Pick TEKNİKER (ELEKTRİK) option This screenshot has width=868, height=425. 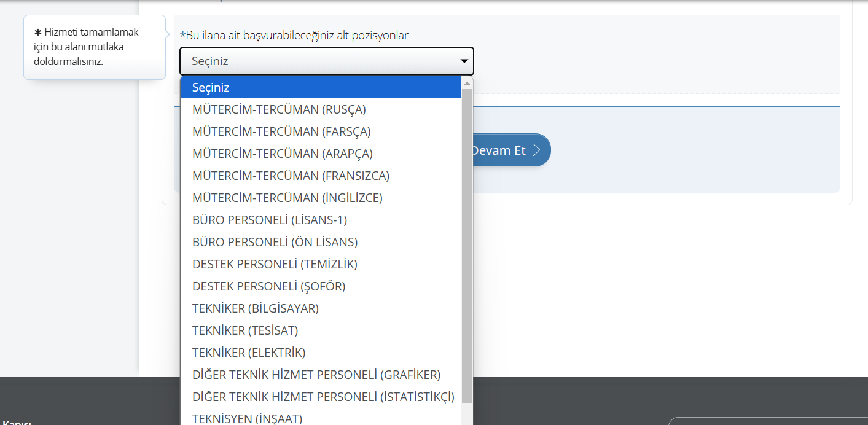[249, 353]
